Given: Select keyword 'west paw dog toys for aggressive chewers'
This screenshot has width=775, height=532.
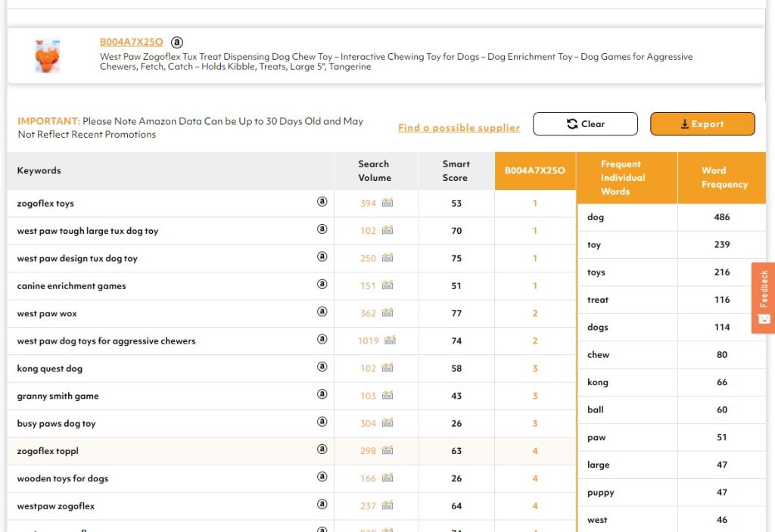Looking at the screenshot, I should (x=106, y=341).
